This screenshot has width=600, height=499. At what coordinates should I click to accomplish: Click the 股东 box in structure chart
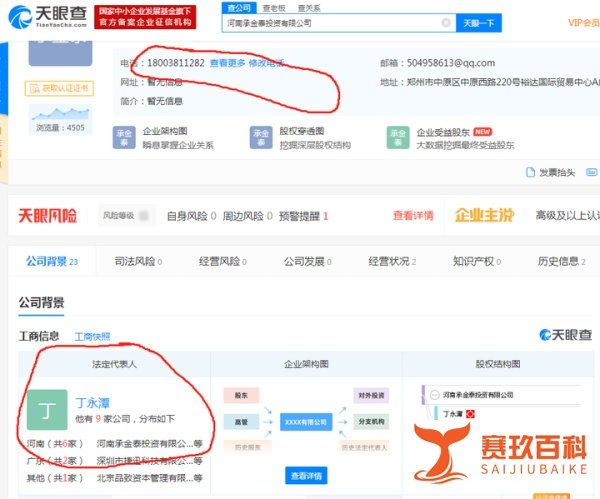pos(241,395)
